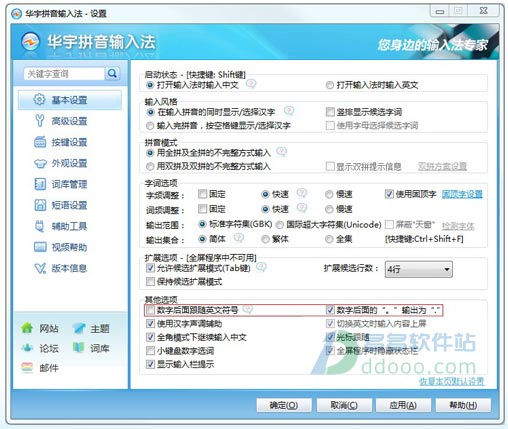
Task: Click the 按键设置 keyboard icon
Action: point(40,142)
